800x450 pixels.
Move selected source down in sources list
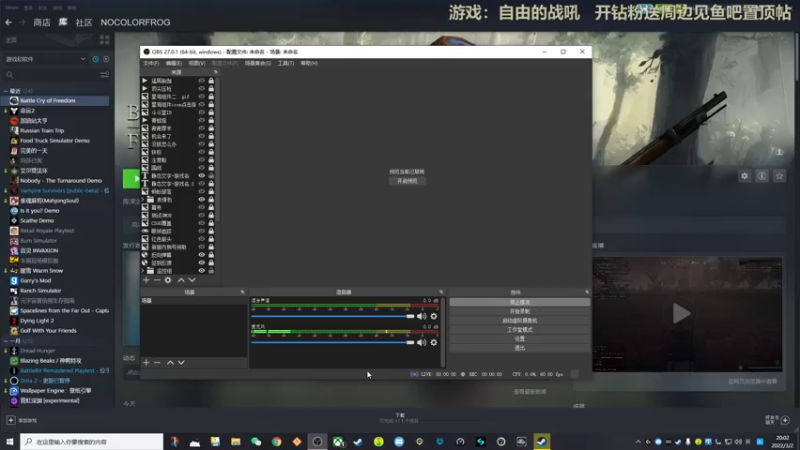tap(192, 280)
